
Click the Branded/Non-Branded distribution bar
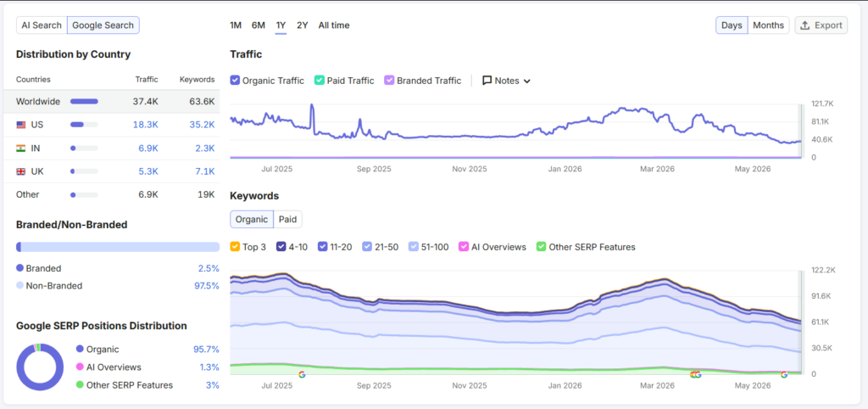118,247
